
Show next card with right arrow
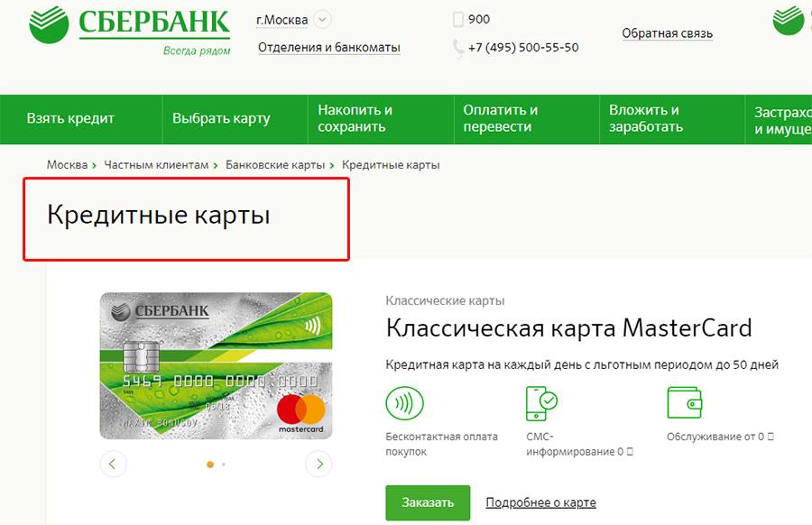point(319,464)
